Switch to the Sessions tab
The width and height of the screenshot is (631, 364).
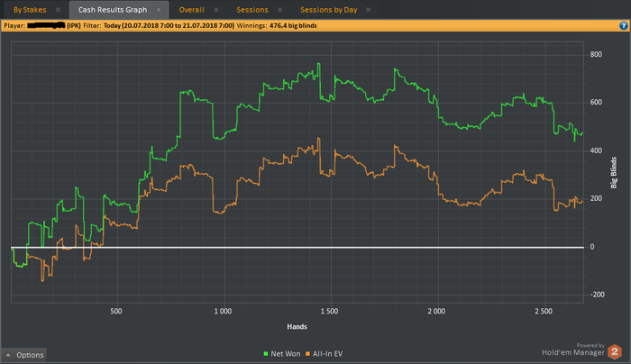point(252,10)
